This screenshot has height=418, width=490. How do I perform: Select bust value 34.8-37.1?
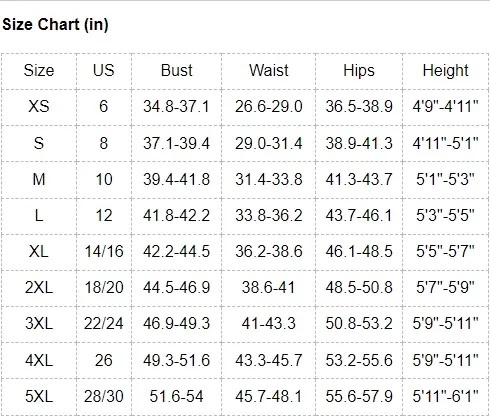tap(176, 107)
